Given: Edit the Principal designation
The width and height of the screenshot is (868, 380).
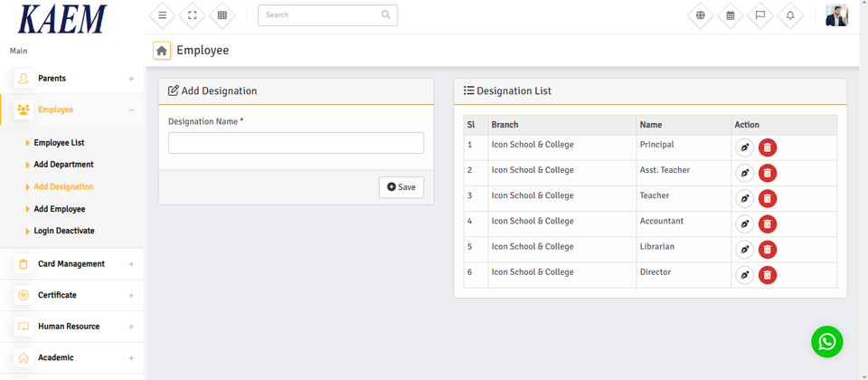Looking at the screenshot, I should pos(744,147).
